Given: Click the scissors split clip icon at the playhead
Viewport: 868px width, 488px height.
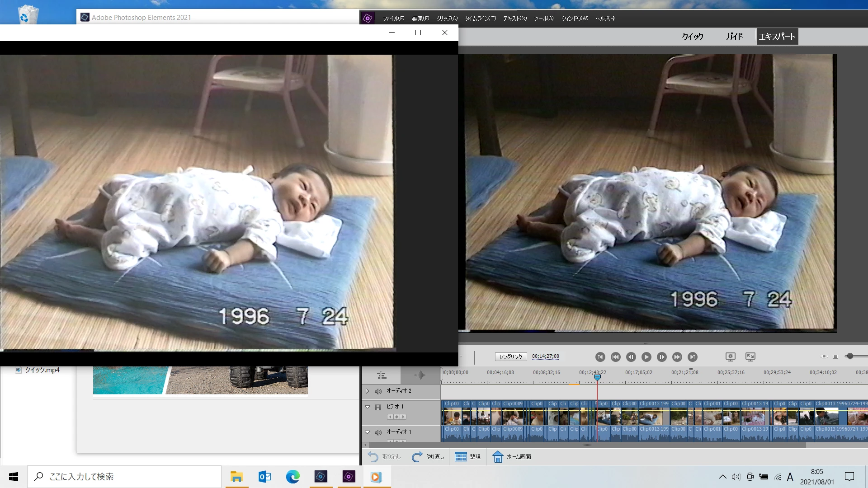Looking at the screenshot, I should (x=601, y=413).
